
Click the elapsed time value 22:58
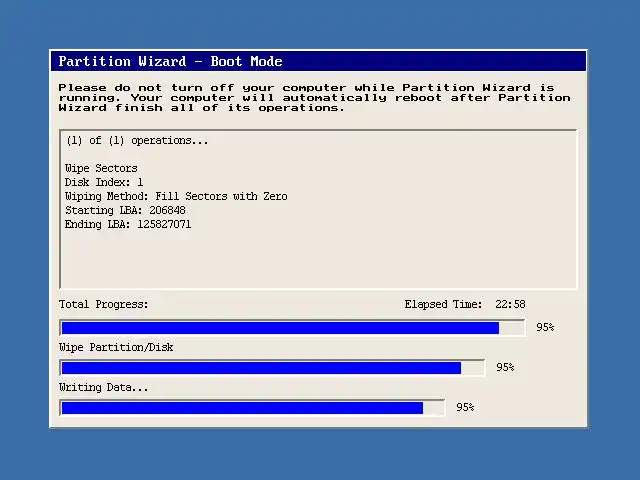click(x=510, y=304)
